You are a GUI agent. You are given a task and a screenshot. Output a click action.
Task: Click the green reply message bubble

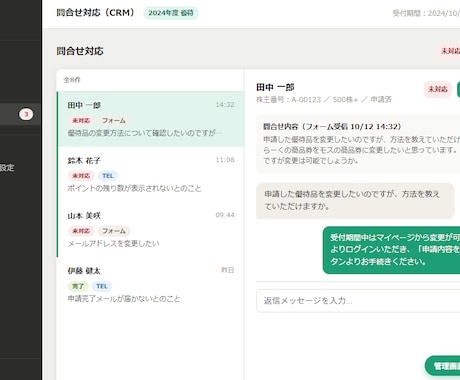point(391,250)
